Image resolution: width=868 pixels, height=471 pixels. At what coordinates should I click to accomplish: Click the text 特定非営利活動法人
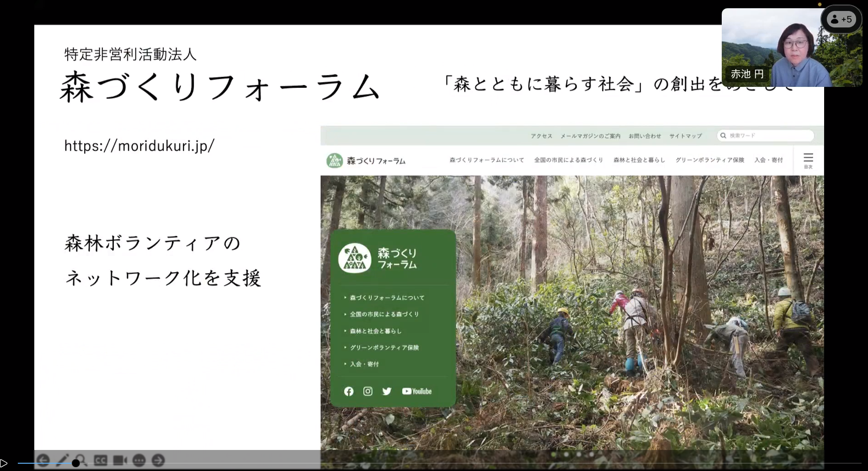pos(130,54)
